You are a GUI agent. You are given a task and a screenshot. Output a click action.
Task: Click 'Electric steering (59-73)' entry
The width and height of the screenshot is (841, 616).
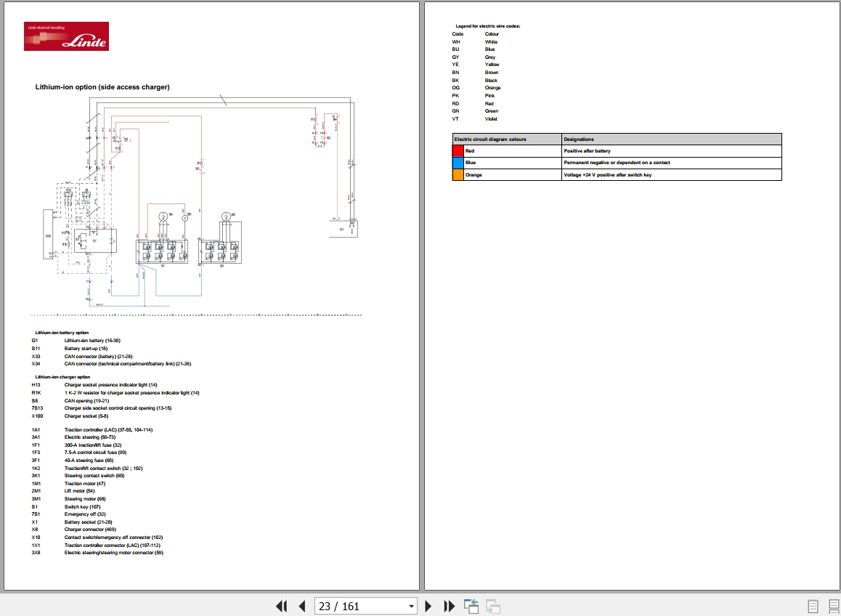tap(90, 437)
